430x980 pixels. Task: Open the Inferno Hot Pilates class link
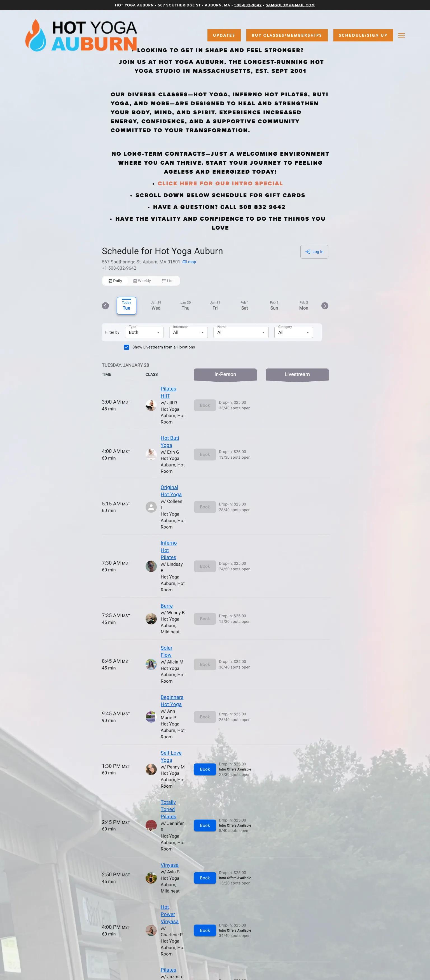169,550
